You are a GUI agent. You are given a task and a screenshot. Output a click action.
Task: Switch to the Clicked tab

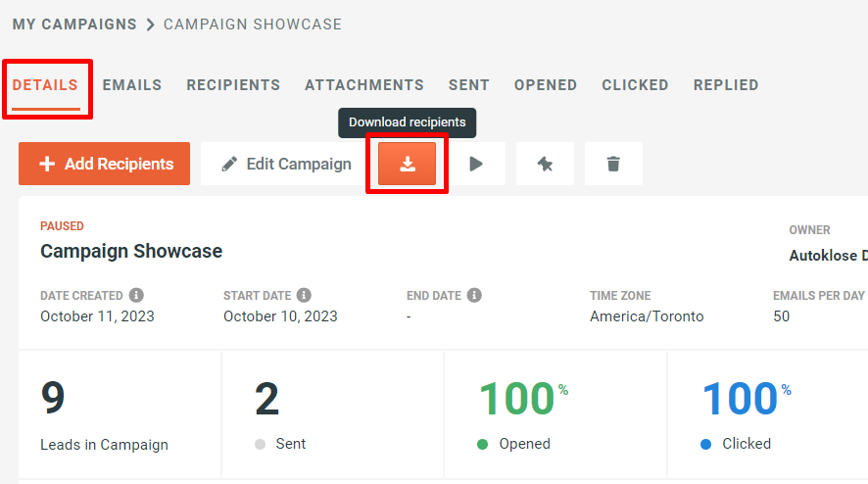point(635,84)
